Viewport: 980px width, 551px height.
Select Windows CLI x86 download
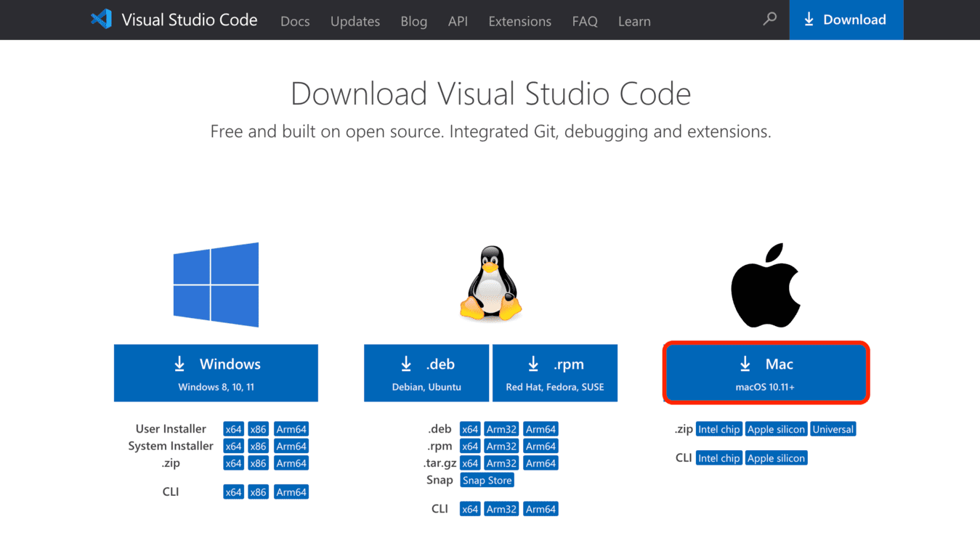[258, 492]
